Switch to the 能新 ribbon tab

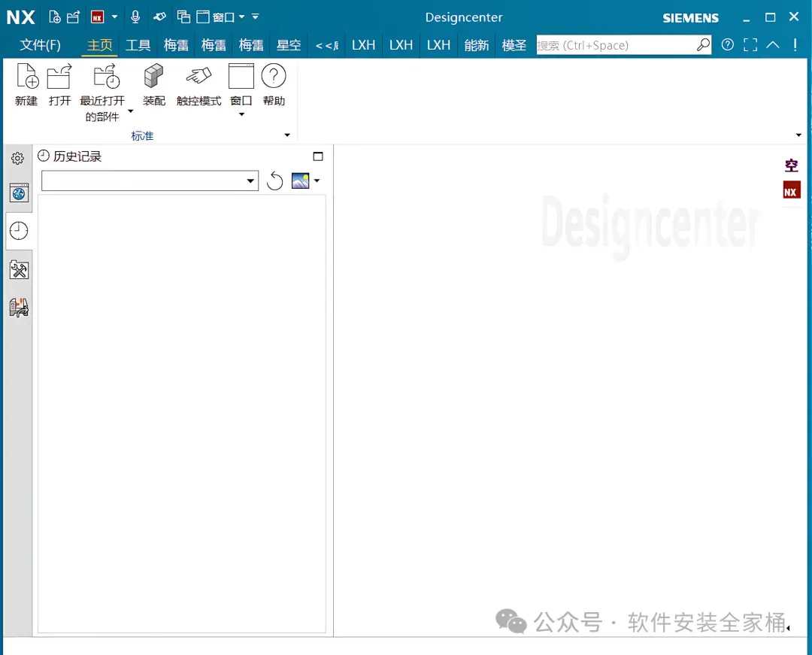tap(477, 45)
